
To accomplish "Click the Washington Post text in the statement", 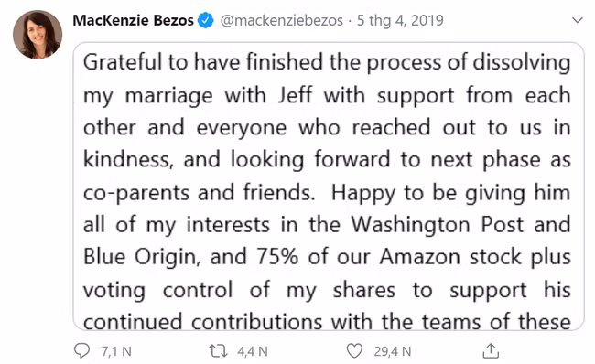I will pos(438,224).
